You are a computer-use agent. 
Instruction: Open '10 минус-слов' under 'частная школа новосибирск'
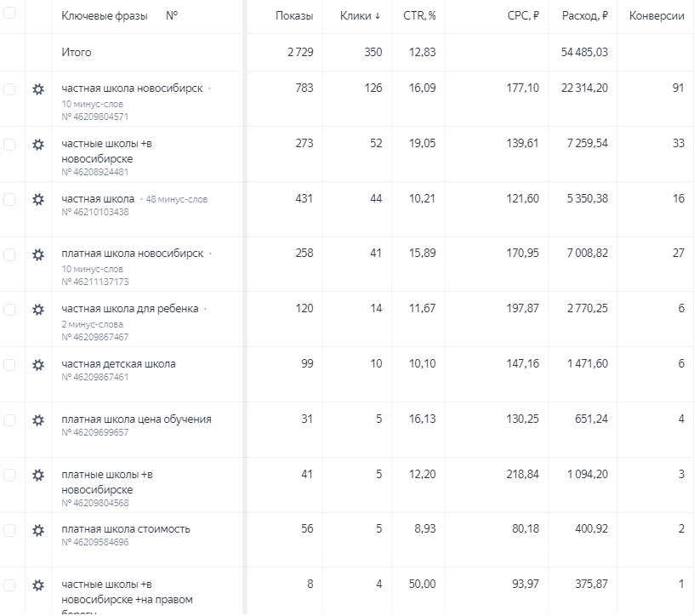point(92,104)
